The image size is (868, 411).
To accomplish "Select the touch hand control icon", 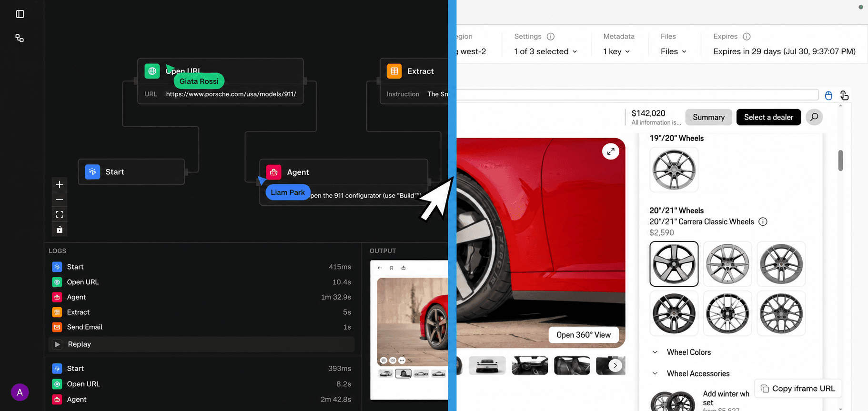I will coord(844,95).
